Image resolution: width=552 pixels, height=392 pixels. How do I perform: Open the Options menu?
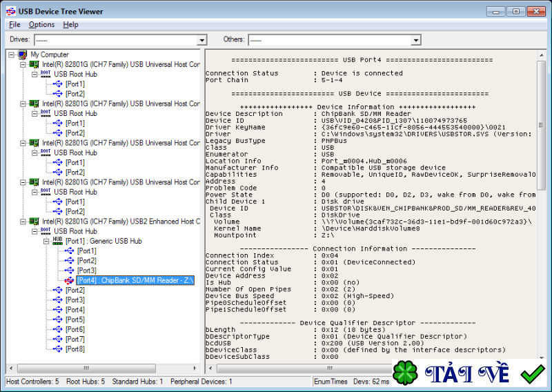coord(41,25)
